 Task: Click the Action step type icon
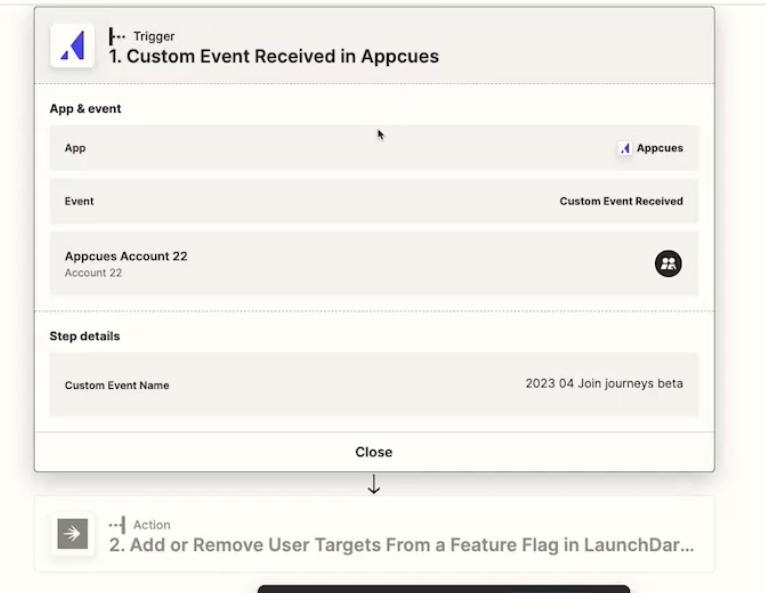point(117,525)
